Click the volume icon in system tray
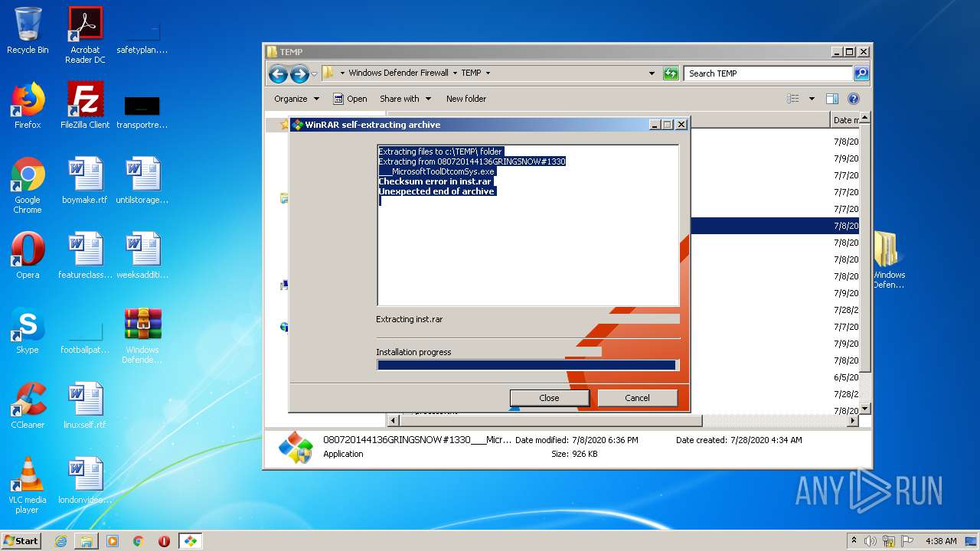The width and height of the screenshot is (980, 551). coord(871,541)
